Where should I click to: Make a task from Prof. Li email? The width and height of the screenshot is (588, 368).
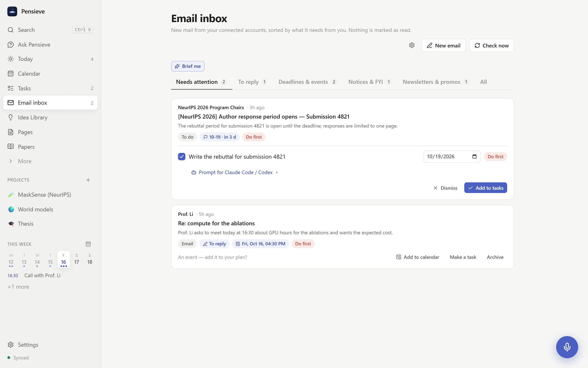463,257
